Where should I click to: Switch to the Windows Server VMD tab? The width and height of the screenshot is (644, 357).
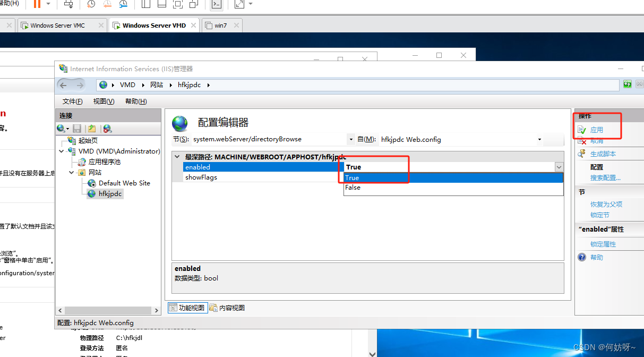pos(154,25)
